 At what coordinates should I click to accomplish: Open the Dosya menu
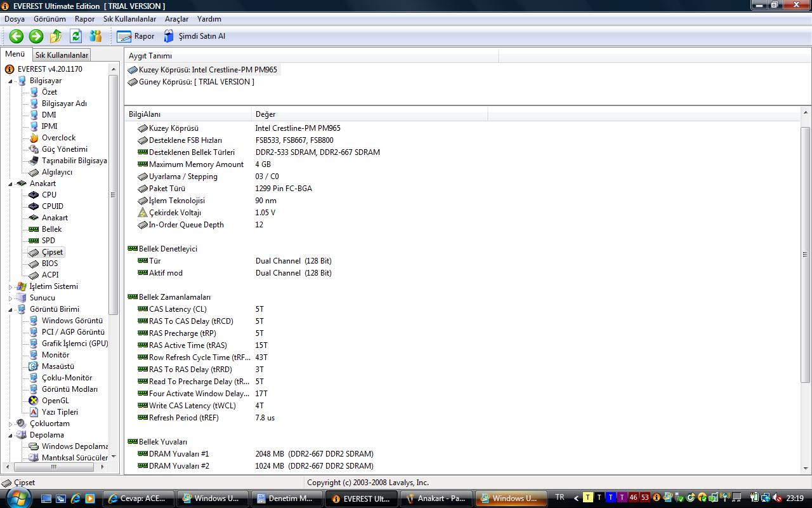click(15, 19)
